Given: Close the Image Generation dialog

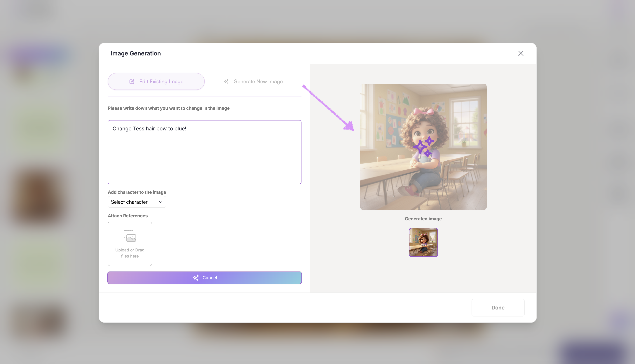Looking at the screenshot, I should (521, 53).
